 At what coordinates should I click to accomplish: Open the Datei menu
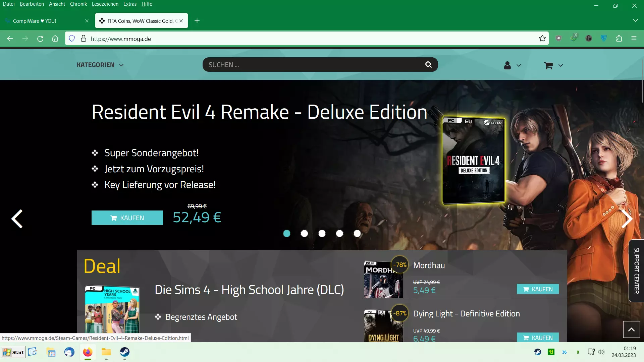(x=9, y=4)
